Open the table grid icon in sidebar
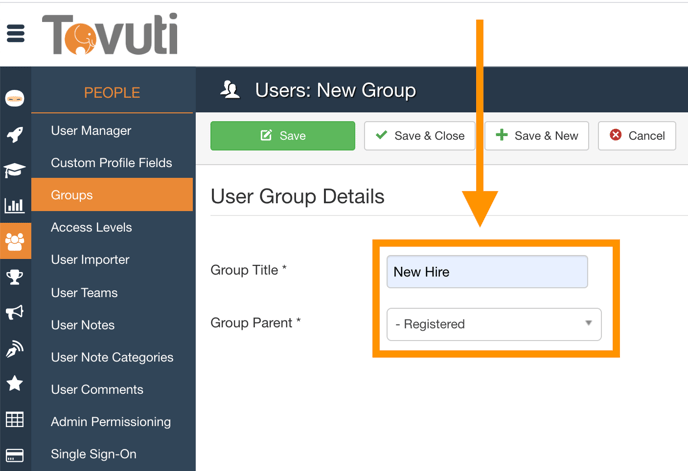Viewport: 688px width, 471px height. [15, 419]
